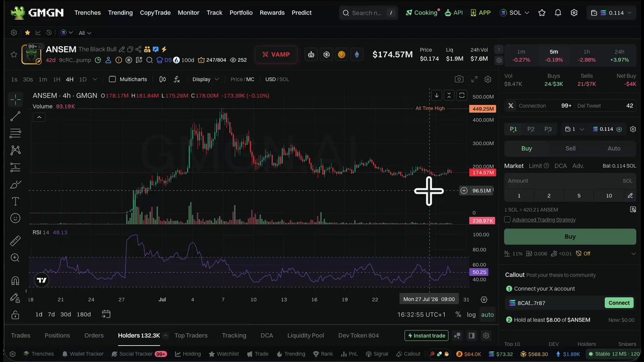Open chart settings gear above the price axis
Viewport: 644px width, 362px height.
(488, 79)
